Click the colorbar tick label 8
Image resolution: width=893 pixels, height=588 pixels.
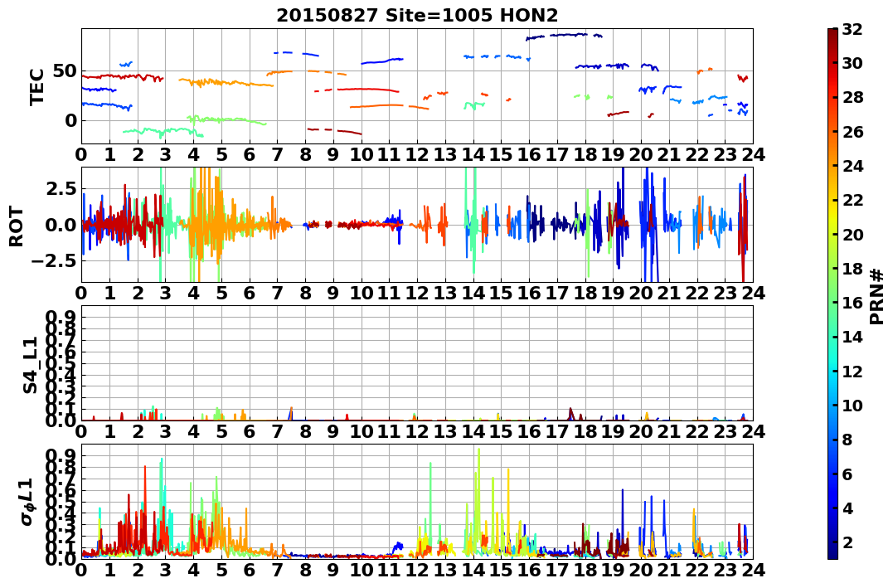coord(847,440)
